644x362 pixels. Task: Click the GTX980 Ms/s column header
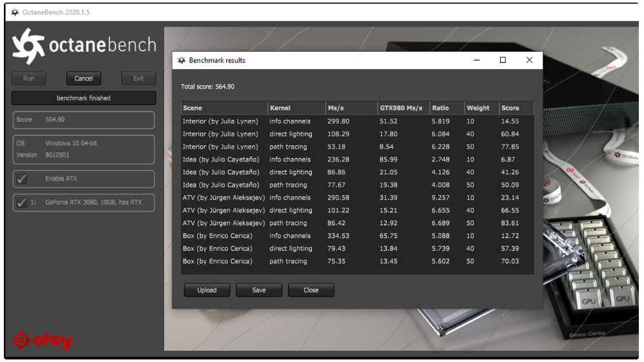point(404,108)
